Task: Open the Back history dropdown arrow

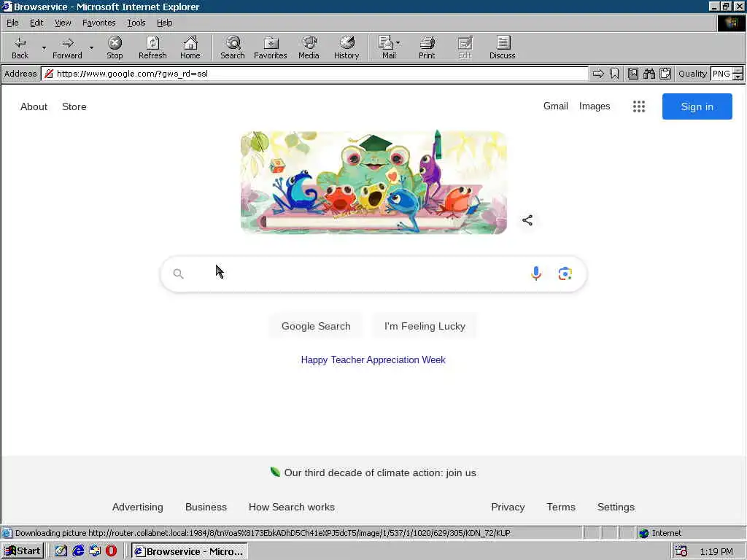Action: 44,47
